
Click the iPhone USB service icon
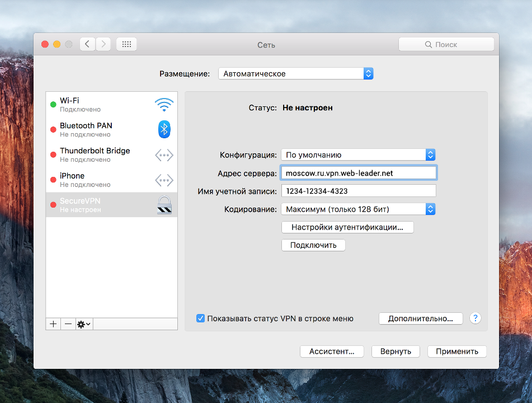tap(164, 180)
